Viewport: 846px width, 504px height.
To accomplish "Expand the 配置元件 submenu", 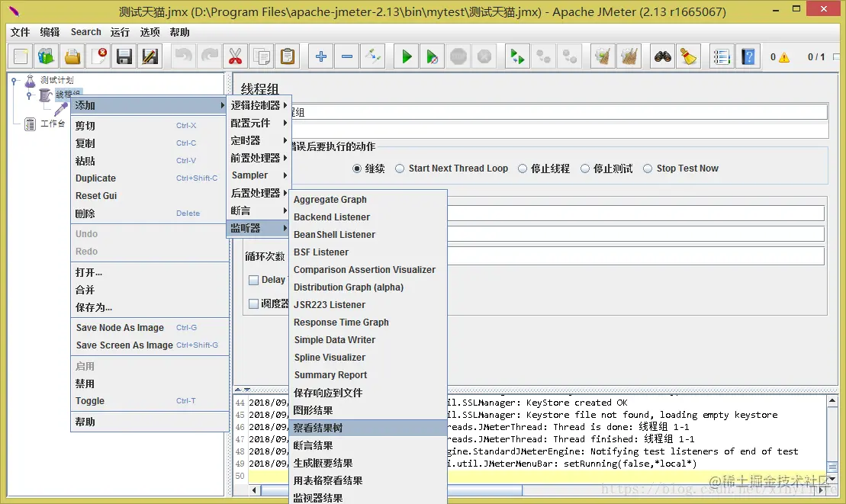I will pyautogui.click(x=259, y=123).
